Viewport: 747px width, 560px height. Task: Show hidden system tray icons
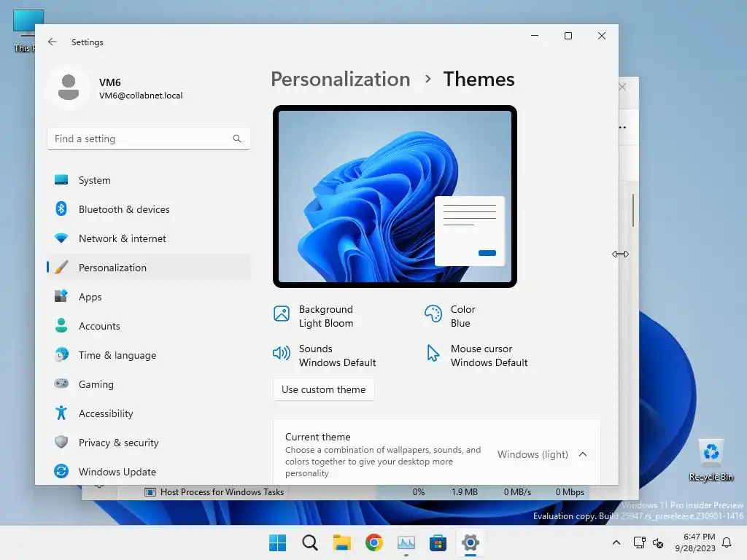616,542
